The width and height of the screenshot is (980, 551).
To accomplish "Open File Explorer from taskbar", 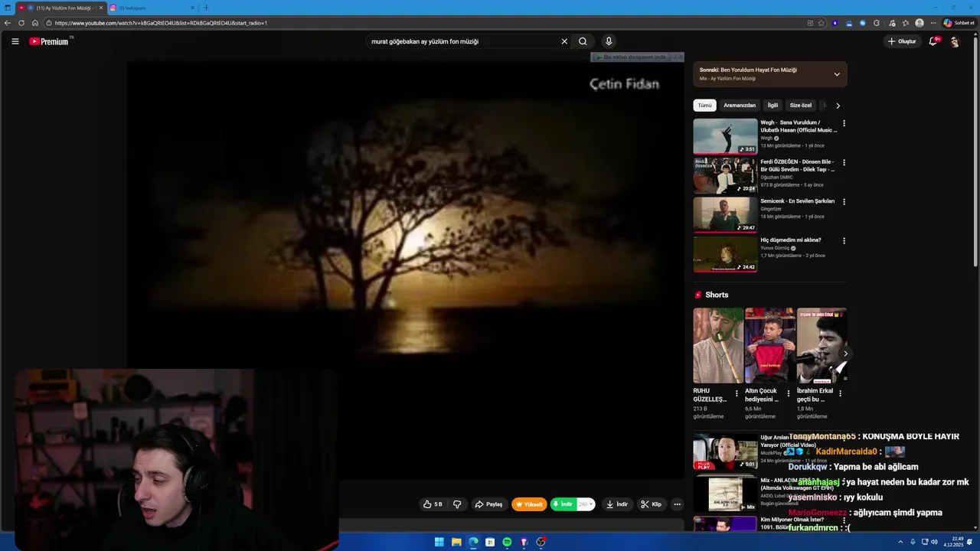I will click(x=456, y=542).
